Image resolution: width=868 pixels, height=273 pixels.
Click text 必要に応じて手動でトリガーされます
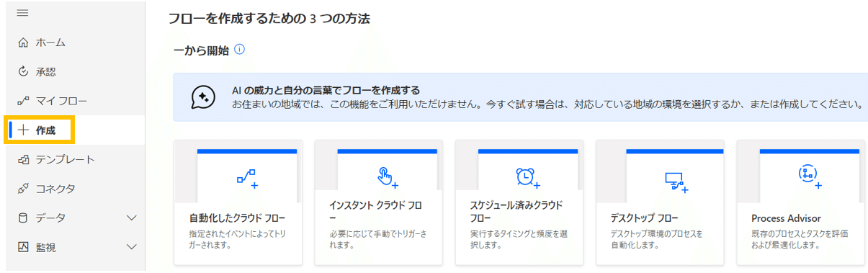377,239
